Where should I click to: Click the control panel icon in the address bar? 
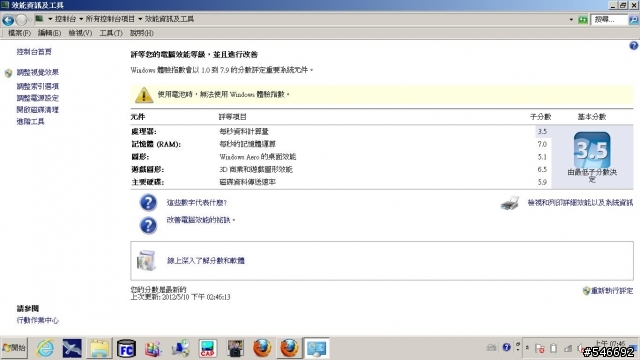[x=39, y=19]
